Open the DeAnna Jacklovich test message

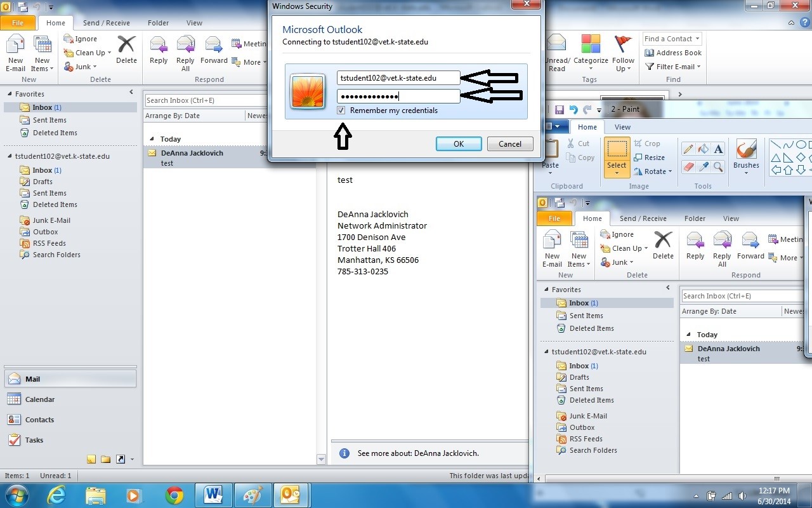pos(207,158)
